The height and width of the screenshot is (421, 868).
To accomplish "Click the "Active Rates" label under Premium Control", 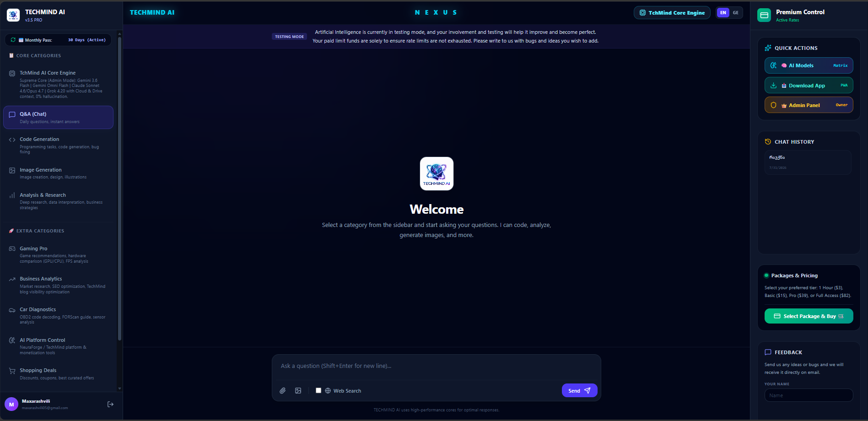I will 787,20.
